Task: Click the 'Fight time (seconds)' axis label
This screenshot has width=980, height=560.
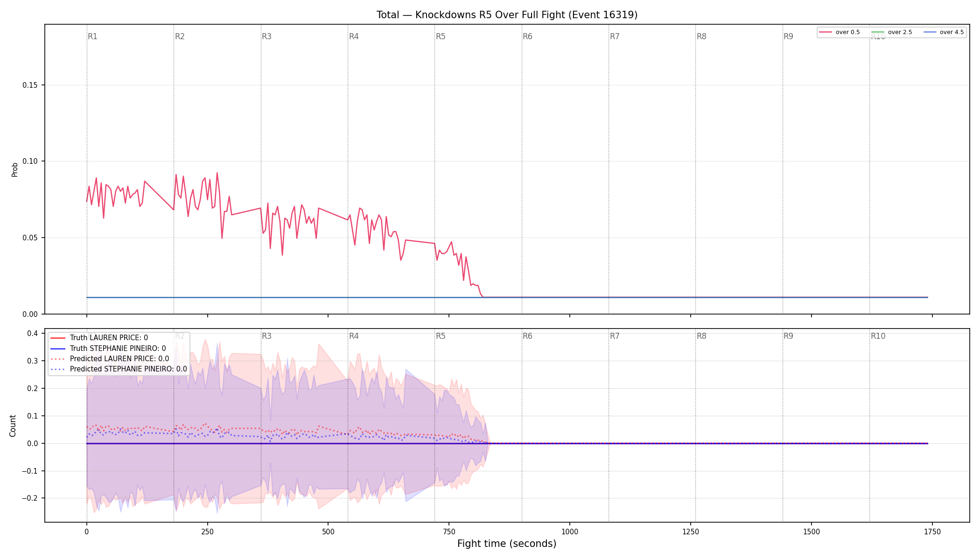Action: [x=507, y=544]
